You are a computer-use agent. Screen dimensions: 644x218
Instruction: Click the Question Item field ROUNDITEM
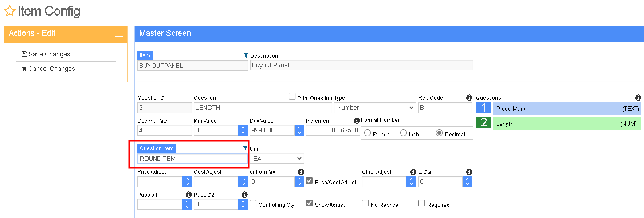(x=192, y=159)
